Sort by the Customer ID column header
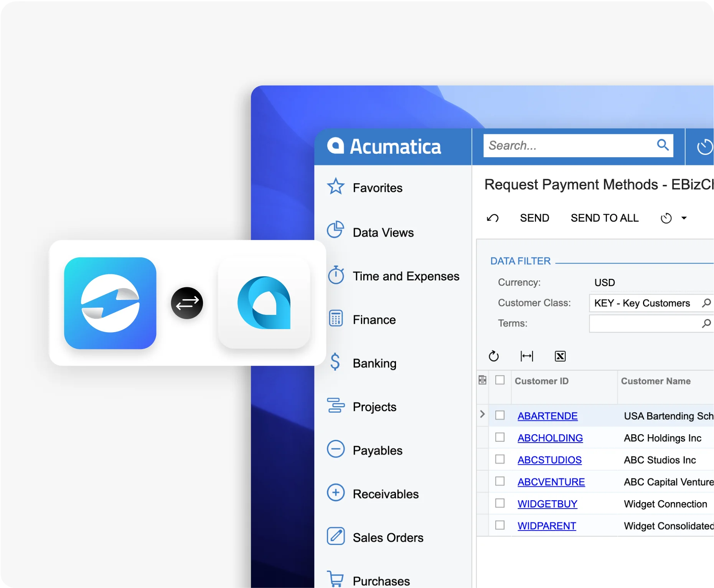The height and width of the screenshot is (588, 714). tap(541, 381)
